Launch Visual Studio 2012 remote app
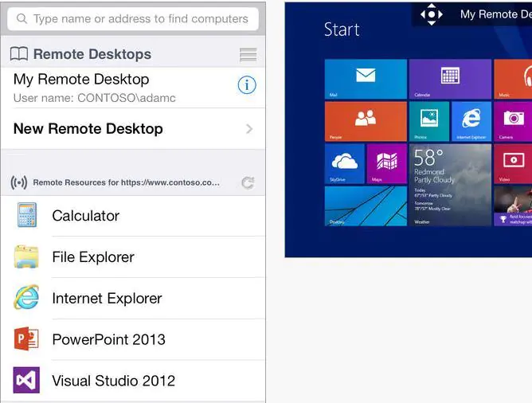The height and width of the screenshot is (403, 532). 133,381
